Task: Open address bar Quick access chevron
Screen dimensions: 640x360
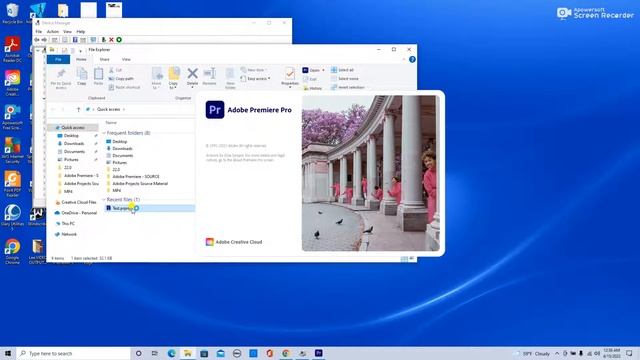Action: (x=124, y=109)
